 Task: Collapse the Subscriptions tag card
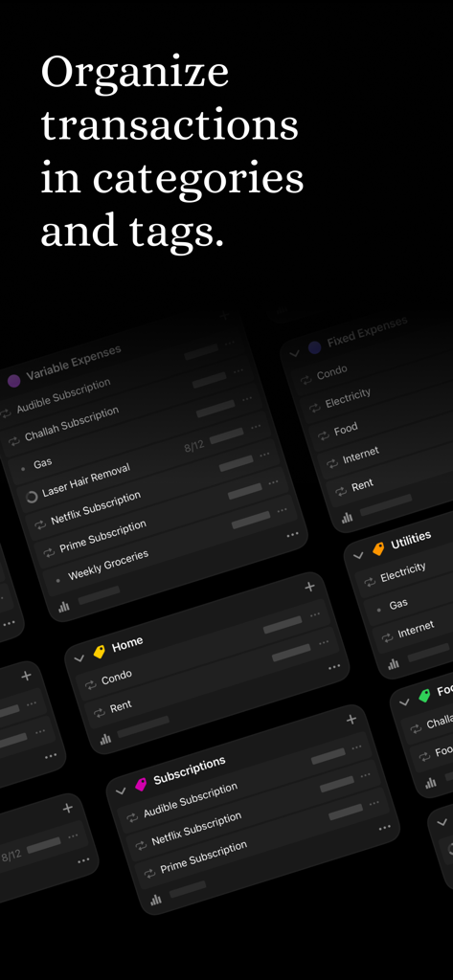[121, 790]
